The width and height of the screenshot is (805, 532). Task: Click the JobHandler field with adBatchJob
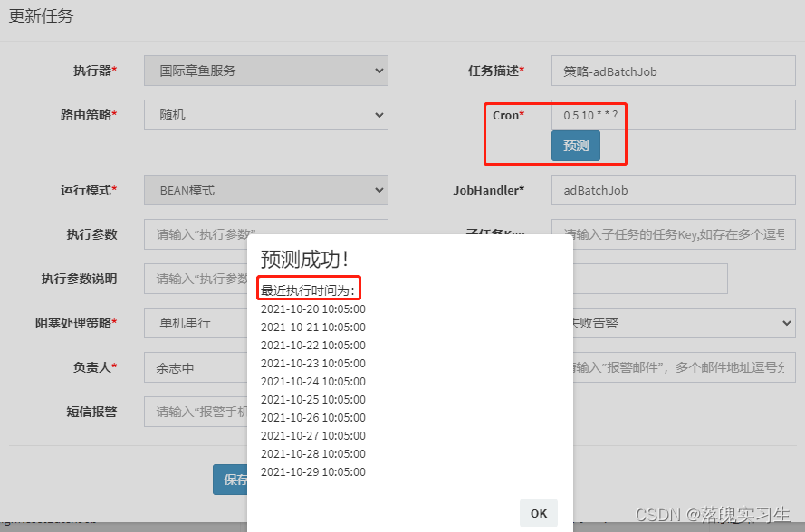tap(673, 190)
